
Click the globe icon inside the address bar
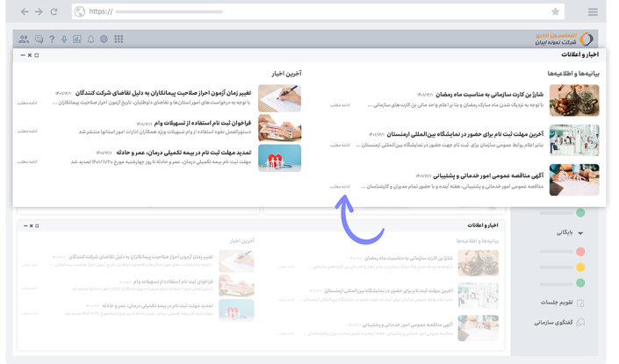80,11
